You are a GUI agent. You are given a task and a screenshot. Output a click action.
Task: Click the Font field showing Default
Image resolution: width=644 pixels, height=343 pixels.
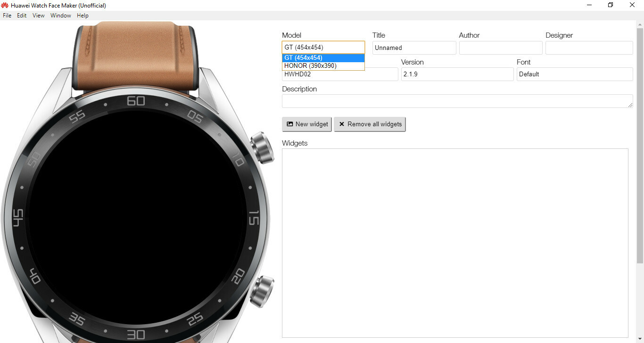click(575, 74)
